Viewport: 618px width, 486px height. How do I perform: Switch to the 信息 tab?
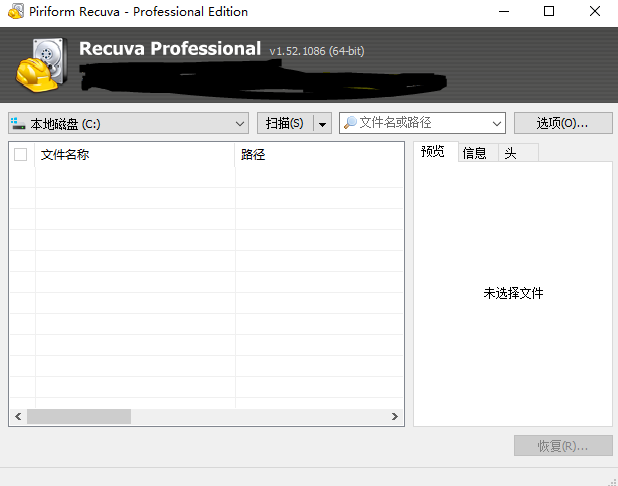point(474,153)
